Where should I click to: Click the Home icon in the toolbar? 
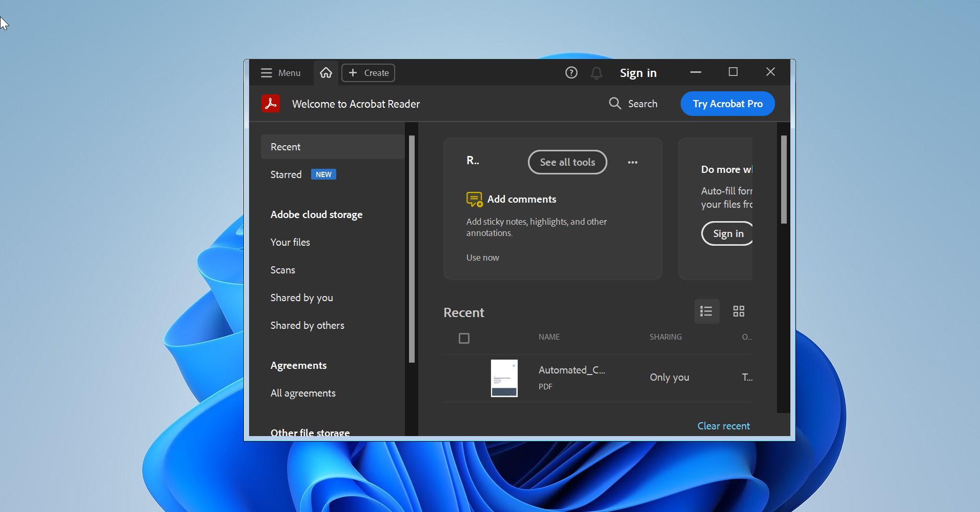[326, 72]
